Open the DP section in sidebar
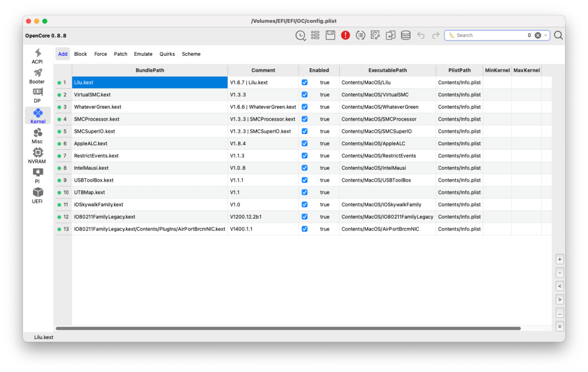Image resolution: width=588 pixels, height=372 pixels. [x=37, y=96]
